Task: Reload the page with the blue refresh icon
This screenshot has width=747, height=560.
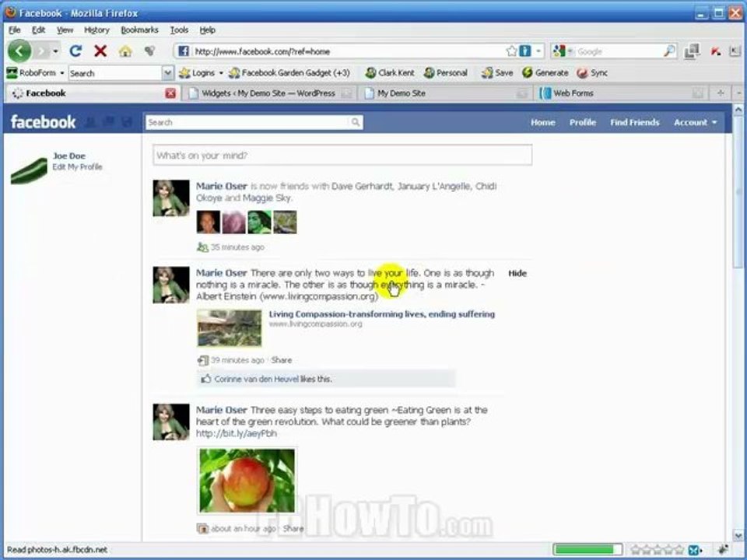Action: (x=75, y=51)
